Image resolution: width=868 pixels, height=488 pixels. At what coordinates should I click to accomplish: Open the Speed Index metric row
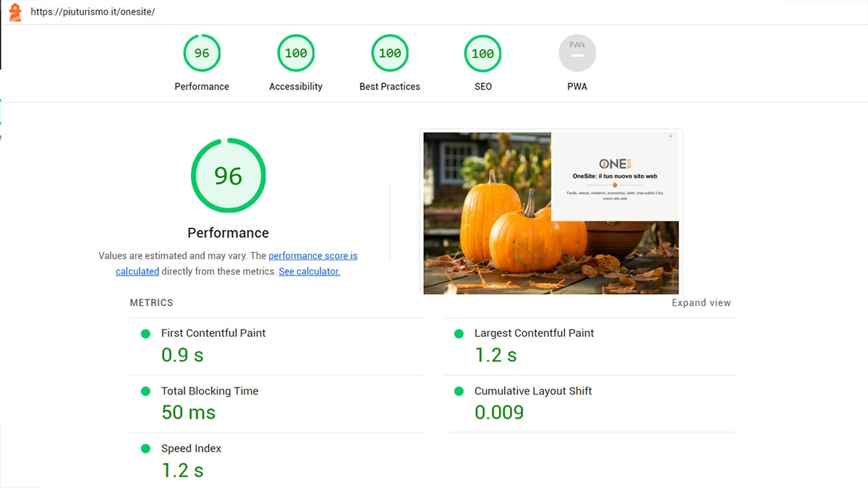(191, 448)
